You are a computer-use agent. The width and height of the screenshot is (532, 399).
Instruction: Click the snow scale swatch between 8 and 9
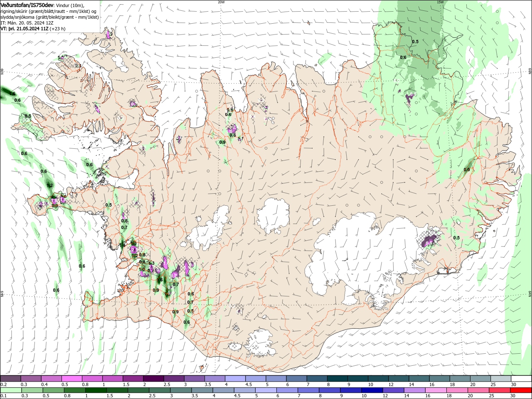click(337, 378)
